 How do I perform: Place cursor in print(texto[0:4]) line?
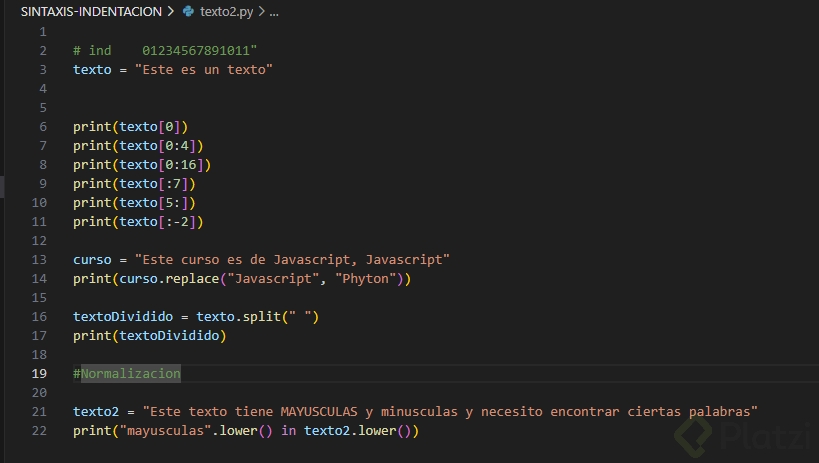138,146
